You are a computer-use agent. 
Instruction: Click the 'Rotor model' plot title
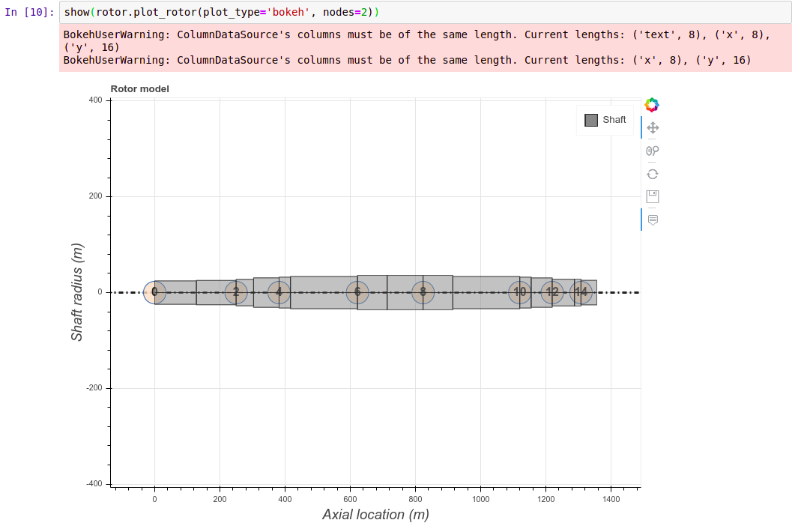point(138,88)
